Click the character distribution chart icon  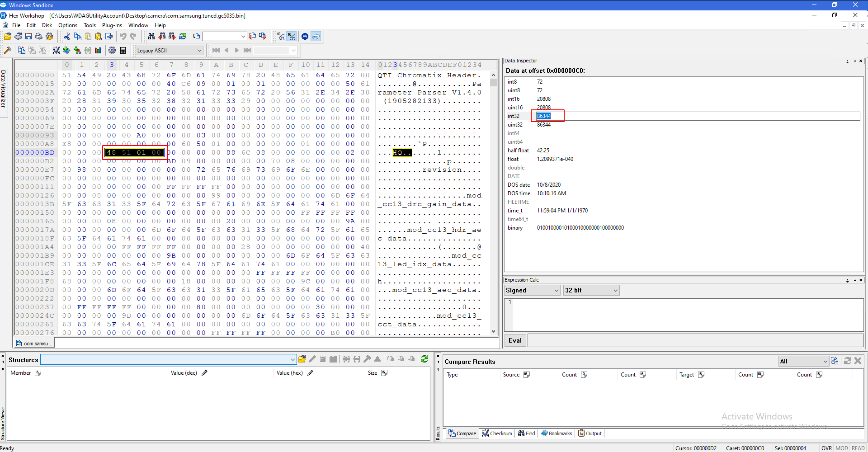(98, 50)
